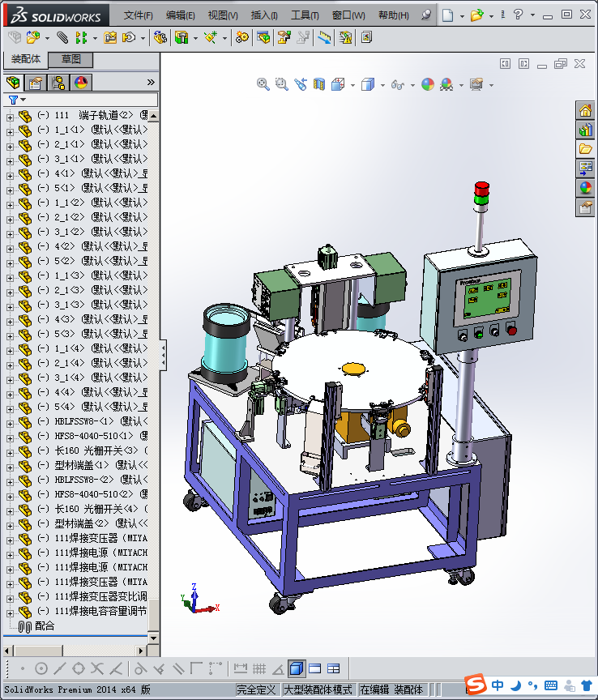The height and width of the screenshot is (700, 598).
Task: Switch to the DisplayManager tab icon
Action: [x=81, y=83]
